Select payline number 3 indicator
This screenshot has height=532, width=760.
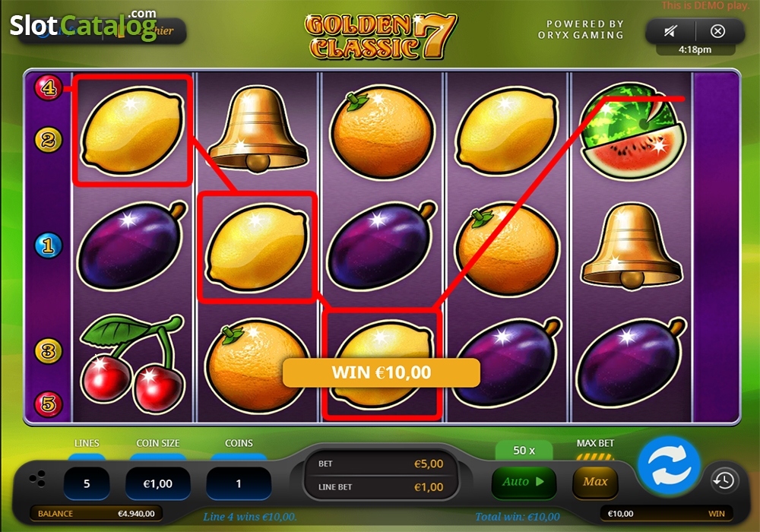[x=48, y=350]
